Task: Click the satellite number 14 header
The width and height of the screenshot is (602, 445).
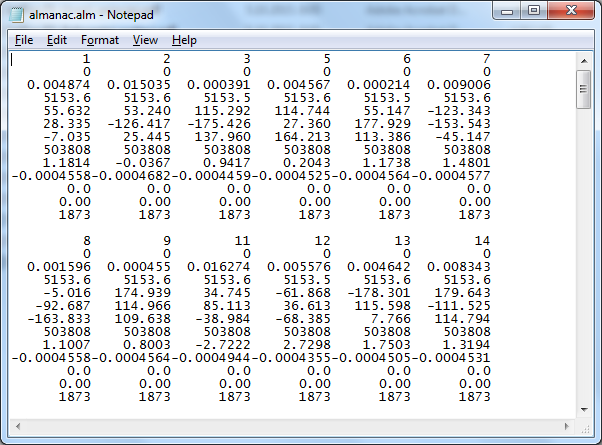Action: point(483,241)
